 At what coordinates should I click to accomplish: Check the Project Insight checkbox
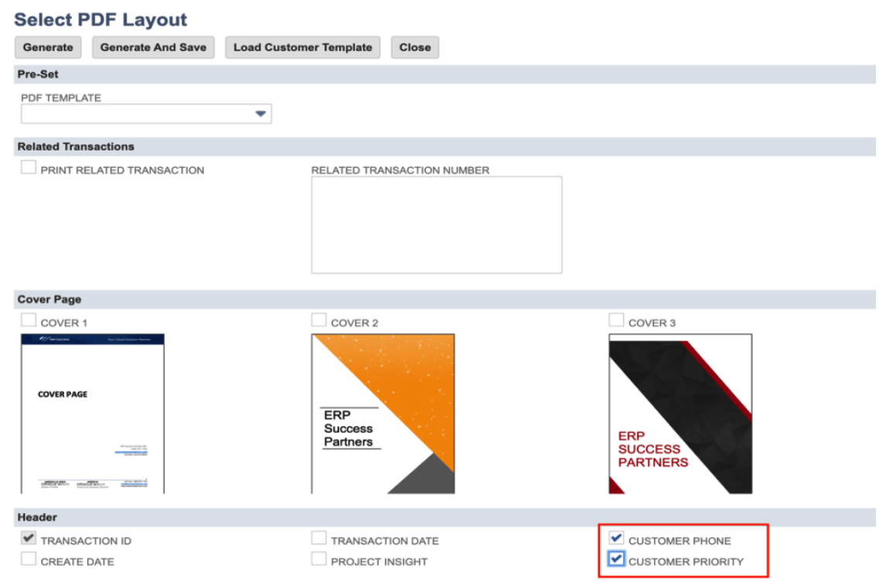[319, 559]
